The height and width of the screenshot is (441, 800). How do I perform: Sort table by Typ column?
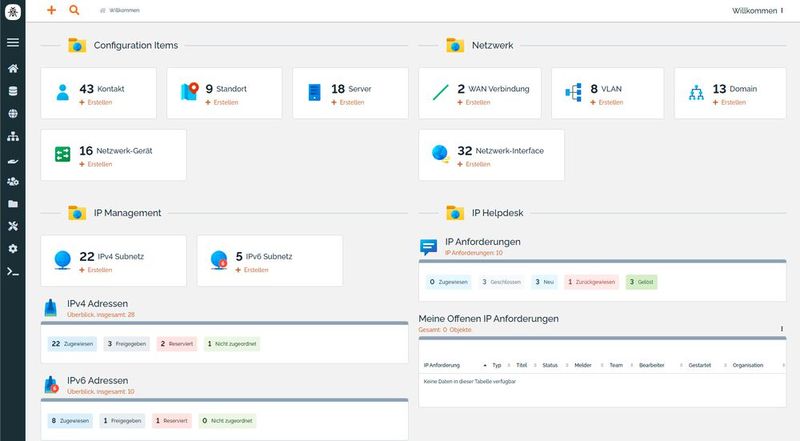(496, 365)
